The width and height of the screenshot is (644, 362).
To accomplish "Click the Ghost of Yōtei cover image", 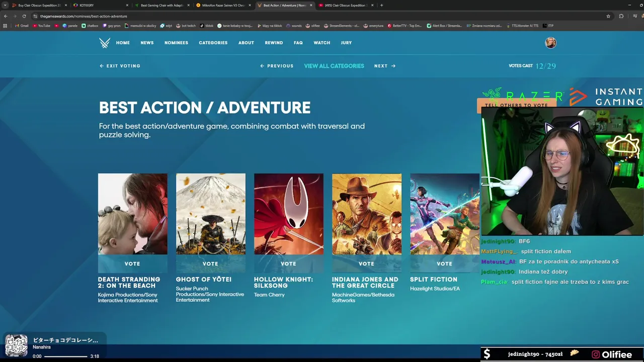I will point(211,214).
